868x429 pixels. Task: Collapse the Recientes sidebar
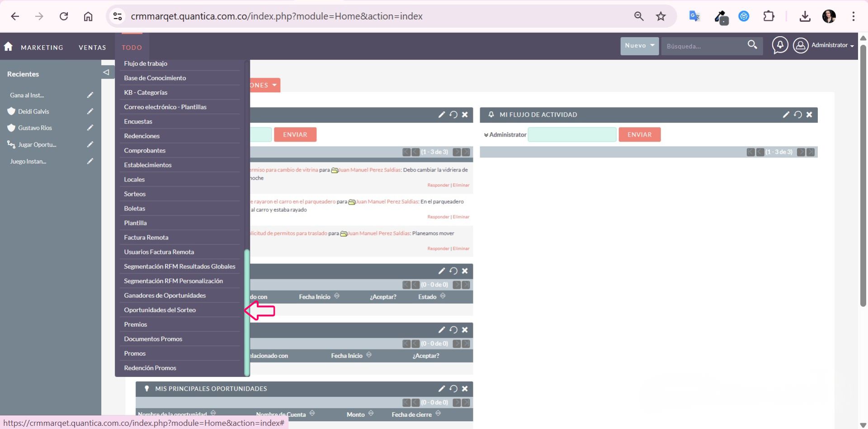[106, 72]
